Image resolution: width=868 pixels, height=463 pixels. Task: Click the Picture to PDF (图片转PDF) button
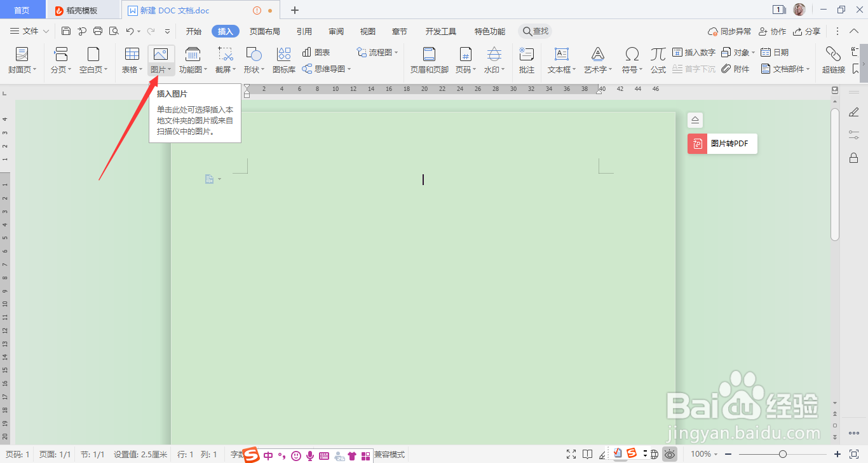click(722, 144)
